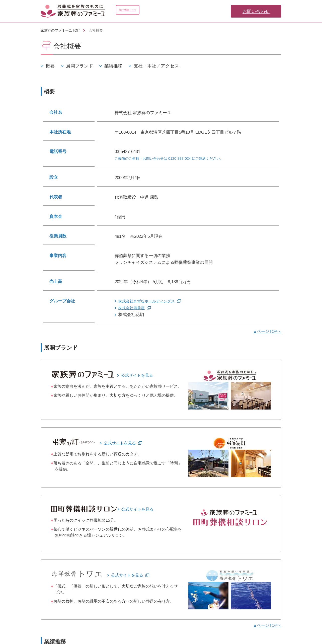The width and height of the screenshot is (322, 644).
Task: Click the ファミーユ hall interior photo
Action: (x=251, y=396)
